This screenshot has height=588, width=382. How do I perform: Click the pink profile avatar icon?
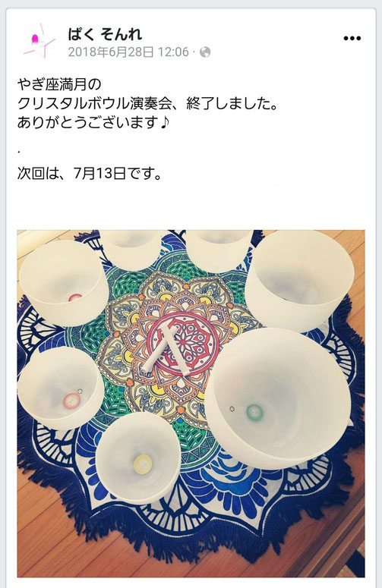coord(39,41)
